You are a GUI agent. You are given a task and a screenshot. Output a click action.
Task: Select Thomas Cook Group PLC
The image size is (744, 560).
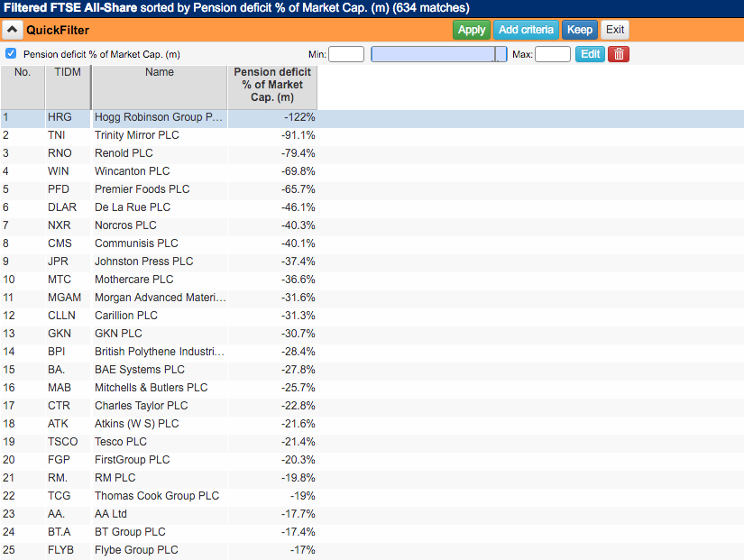[157, 496]
